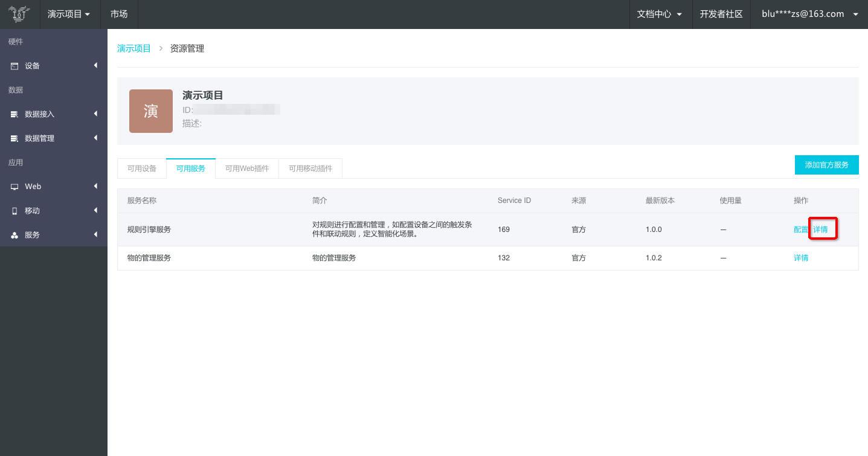This screenshot has height=456, width=868.
Task: Open the 演示项目 project dropdown
Action: (69, 14)
